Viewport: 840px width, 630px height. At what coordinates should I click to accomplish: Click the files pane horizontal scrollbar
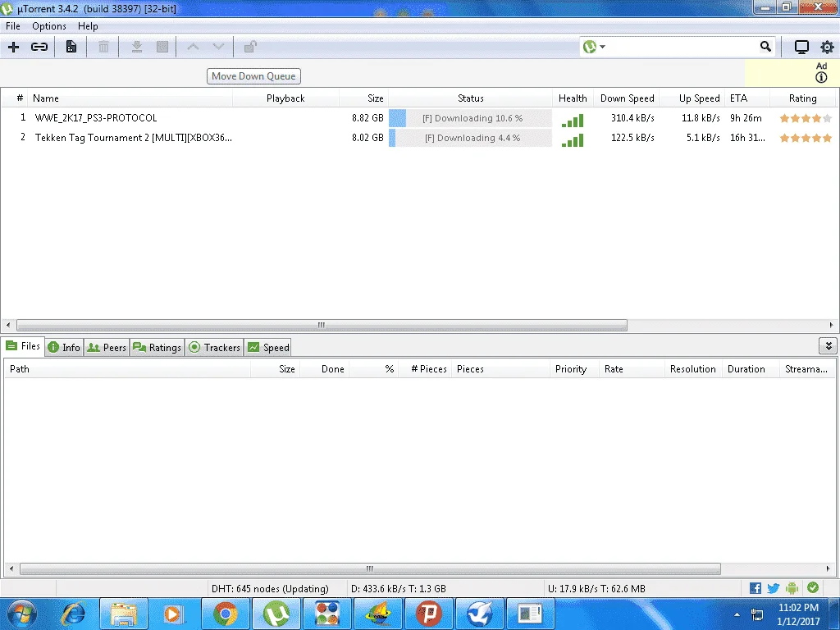pyautogui.click(x=370, y=568)
